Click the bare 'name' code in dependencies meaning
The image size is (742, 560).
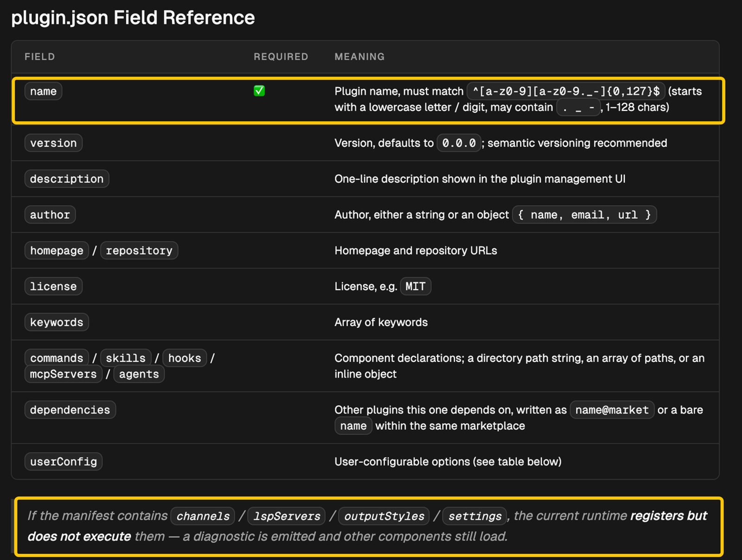[x=353, y=426]
